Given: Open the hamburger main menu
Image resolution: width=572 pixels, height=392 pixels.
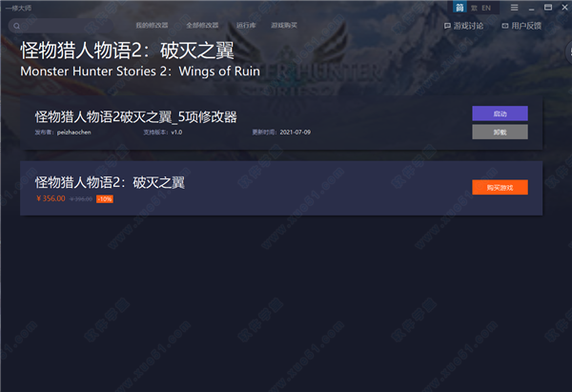Looking at the screenshot, I should pyautogui.click(x=515, y=8).
